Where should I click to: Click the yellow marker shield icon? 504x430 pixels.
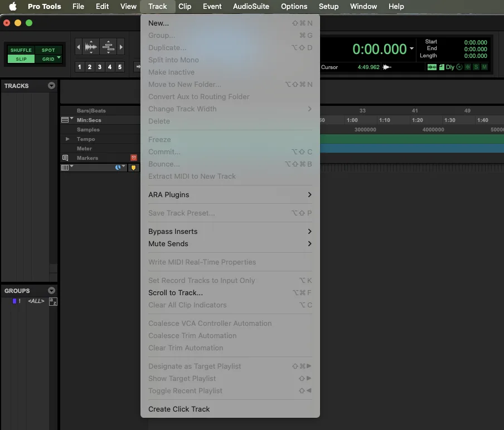133,168
